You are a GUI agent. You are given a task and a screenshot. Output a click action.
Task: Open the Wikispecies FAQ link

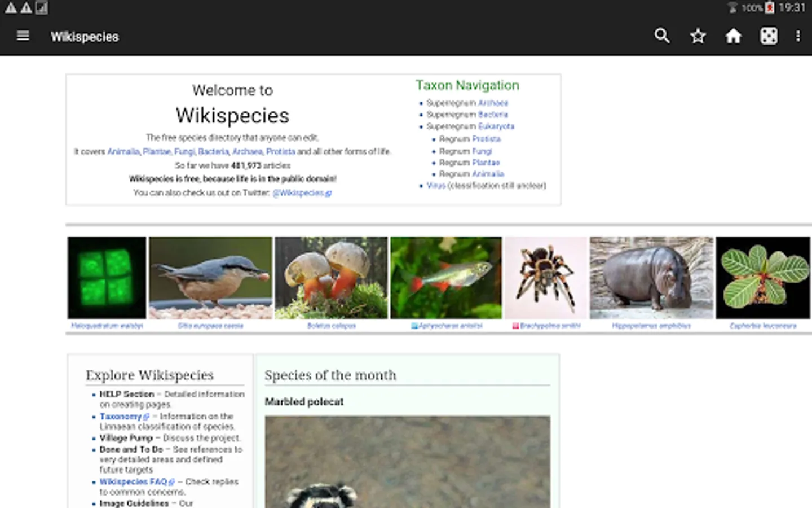(134, 481)
